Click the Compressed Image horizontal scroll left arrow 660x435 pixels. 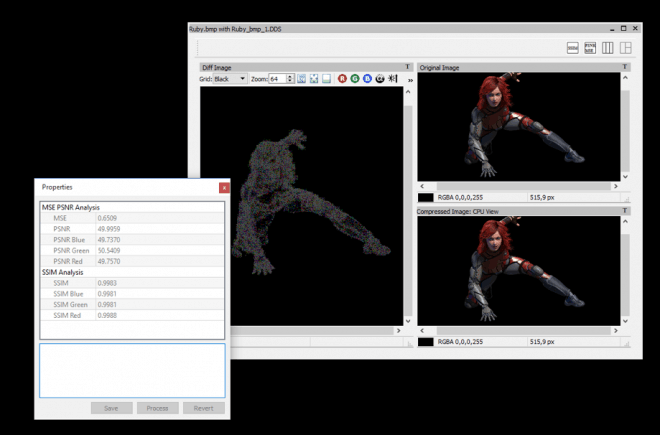[422, 331]
